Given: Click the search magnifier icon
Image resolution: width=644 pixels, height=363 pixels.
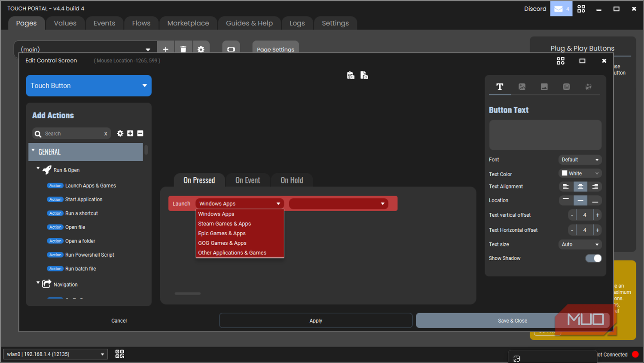Looking at the screenshot, I should coord(38,134).
